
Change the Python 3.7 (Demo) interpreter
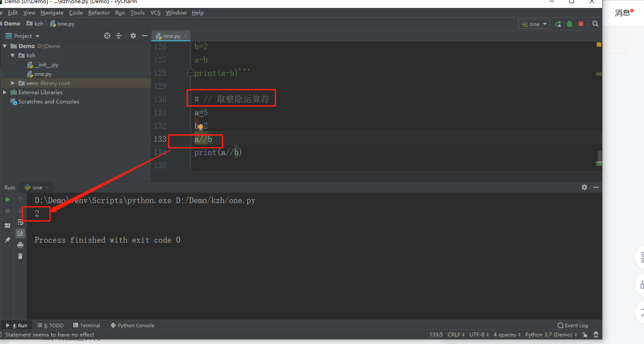coord(549,334)
